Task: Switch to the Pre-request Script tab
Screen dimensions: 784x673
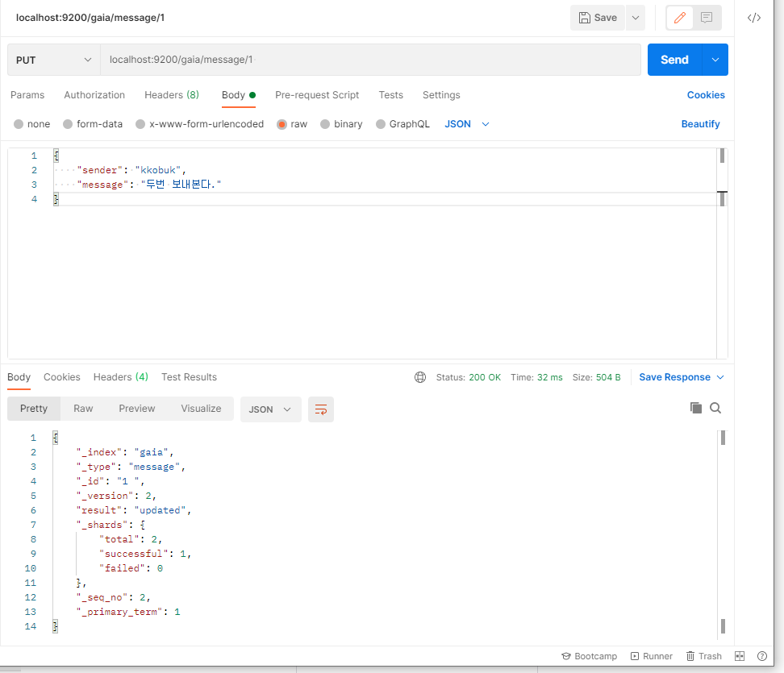Action: [317, 95]
